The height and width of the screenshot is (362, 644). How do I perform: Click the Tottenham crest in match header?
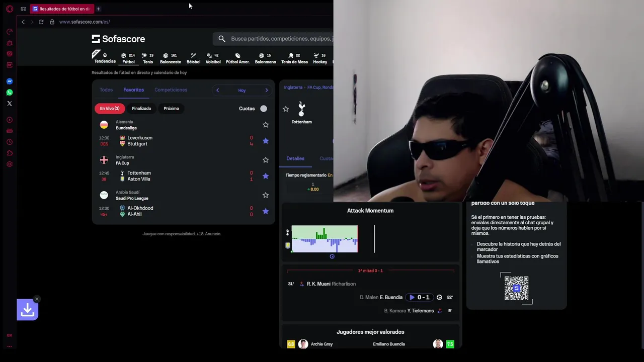coord(301,109)
